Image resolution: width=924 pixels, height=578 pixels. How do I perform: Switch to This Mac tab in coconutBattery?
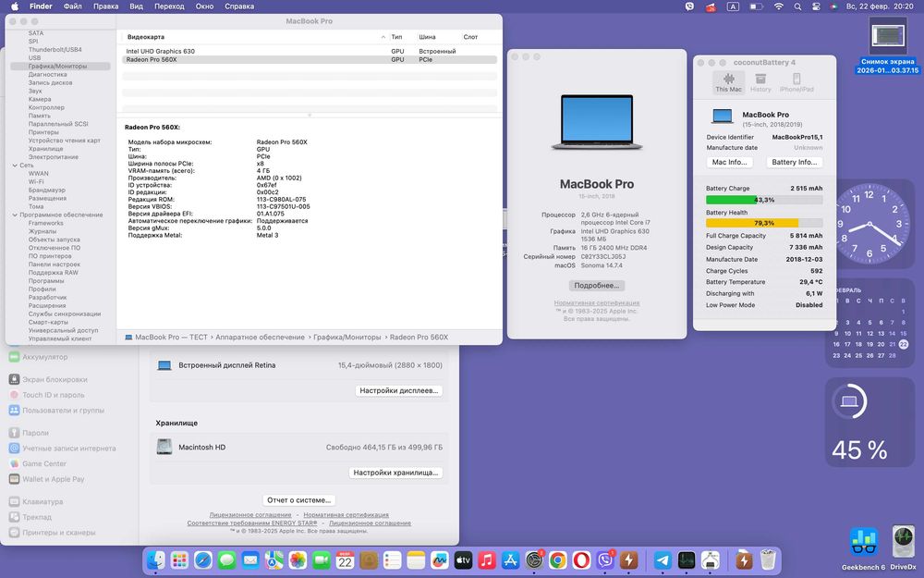(728, 82)
